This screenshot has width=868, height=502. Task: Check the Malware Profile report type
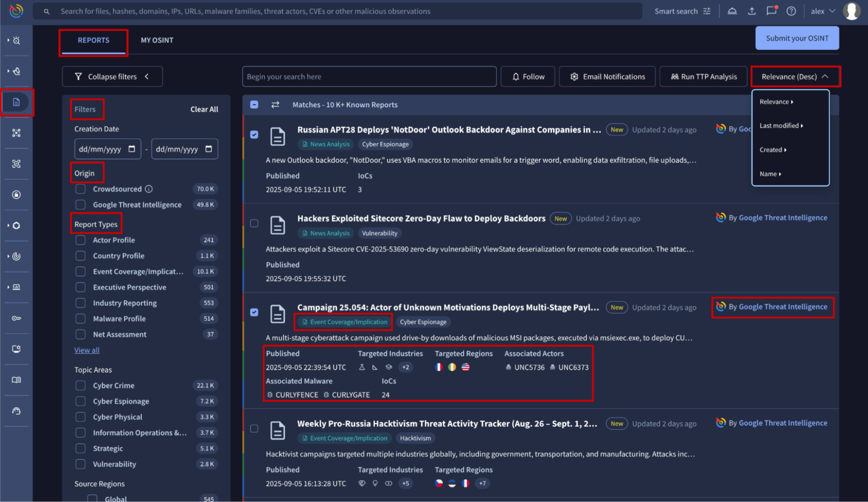80,319
